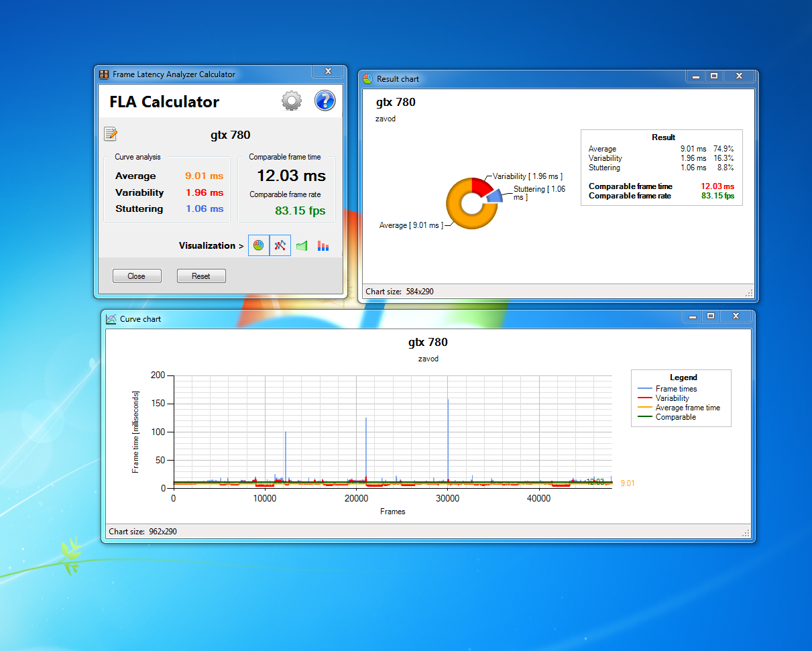This screenshot has height=651, width=812.
Task: Click the Curve chart window title icon
Action: pos(111,319)
